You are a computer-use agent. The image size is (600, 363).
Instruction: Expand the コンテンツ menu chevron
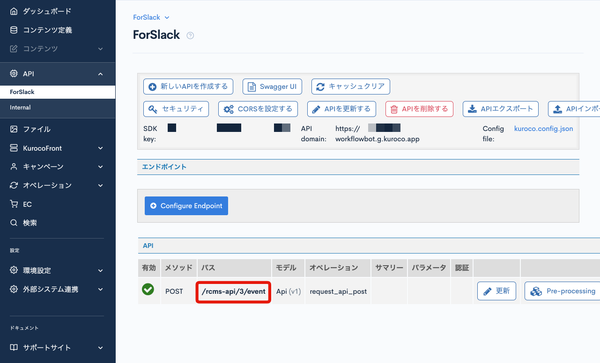tap(100, 49)
